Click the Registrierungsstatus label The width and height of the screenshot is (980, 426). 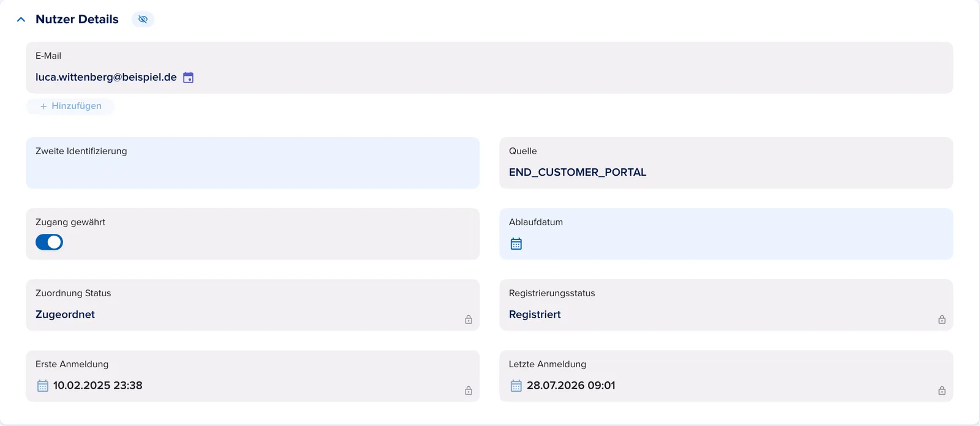tap(552, 293)
